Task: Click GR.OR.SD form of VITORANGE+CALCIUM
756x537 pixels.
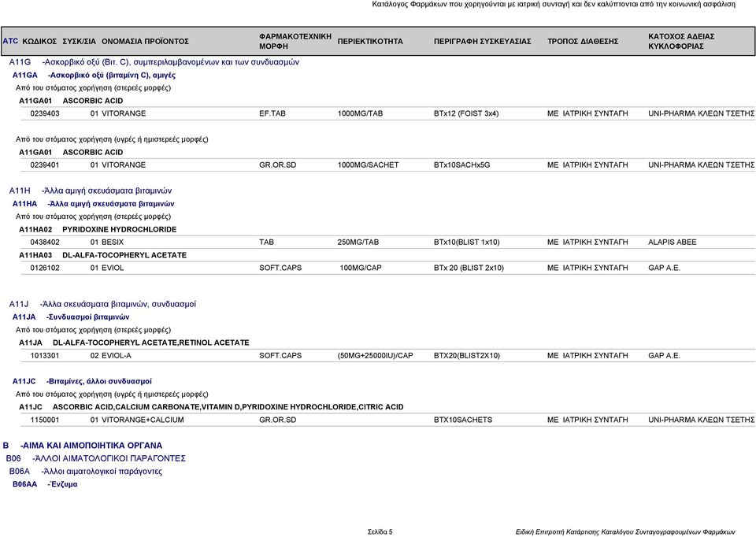Action: point(277,420)
